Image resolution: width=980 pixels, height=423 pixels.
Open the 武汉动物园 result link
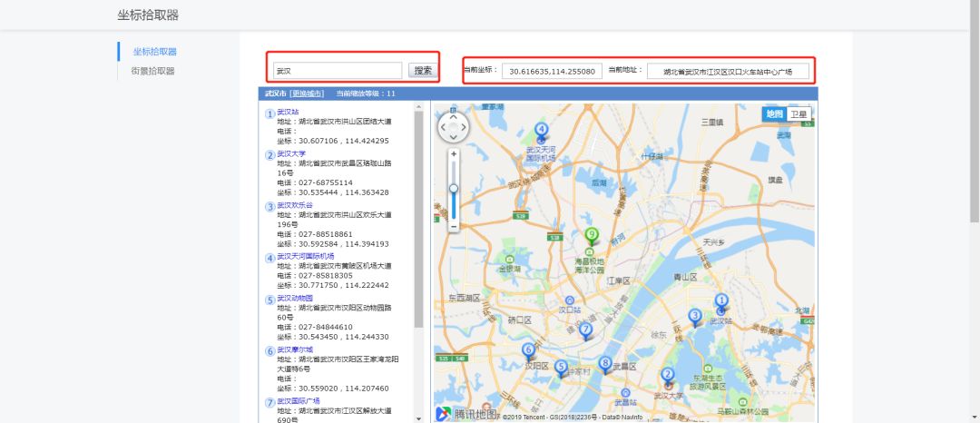click(x=295, y=298)
